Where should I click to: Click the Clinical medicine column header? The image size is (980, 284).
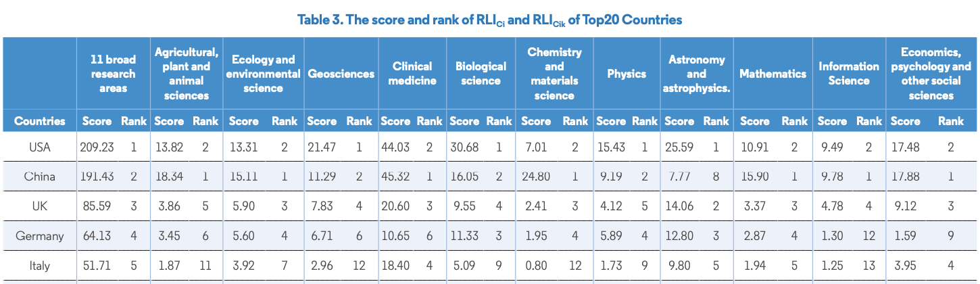point(412,74)
